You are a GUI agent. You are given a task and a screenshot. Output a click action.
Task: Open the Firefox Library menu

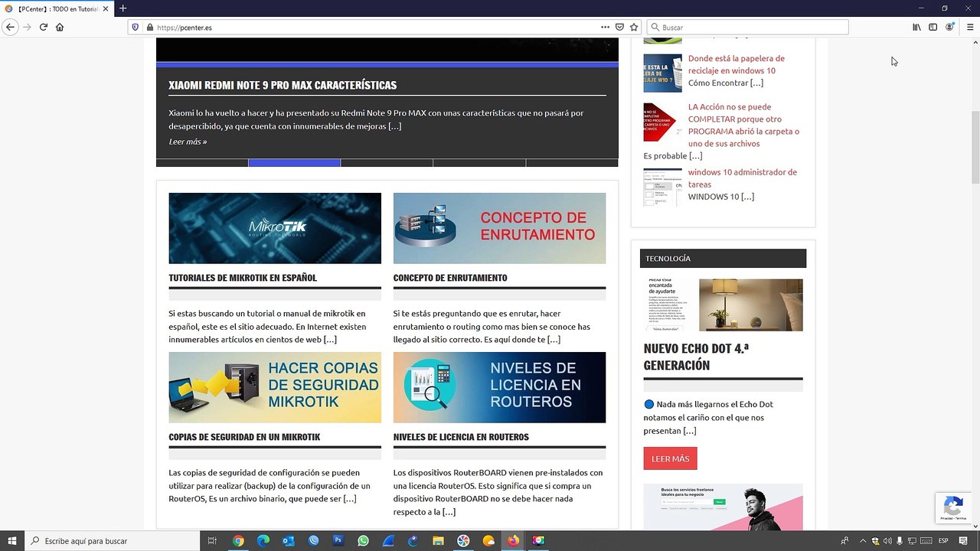(x=916, y=27)
